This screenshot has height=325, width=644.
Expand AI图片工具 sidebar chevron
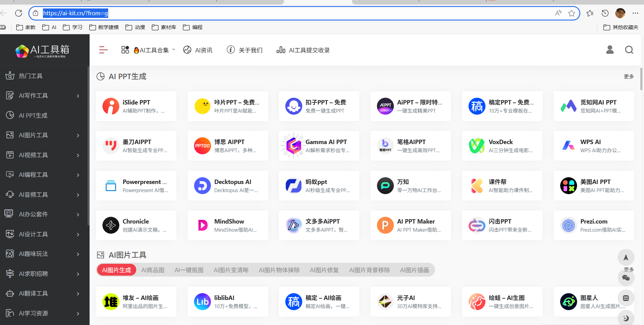click(78, 135)
